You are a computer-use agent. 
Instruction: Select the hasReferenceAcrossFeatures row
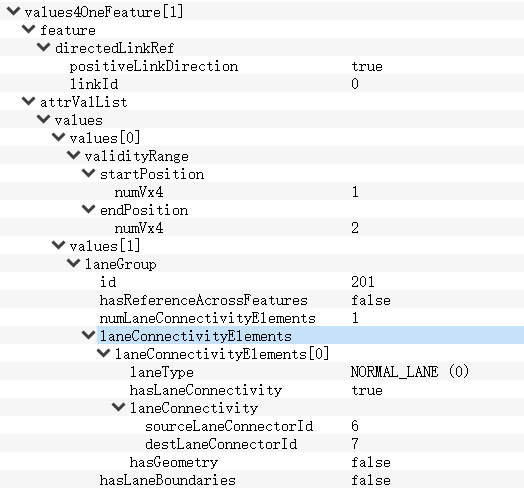tap(262, 299)
